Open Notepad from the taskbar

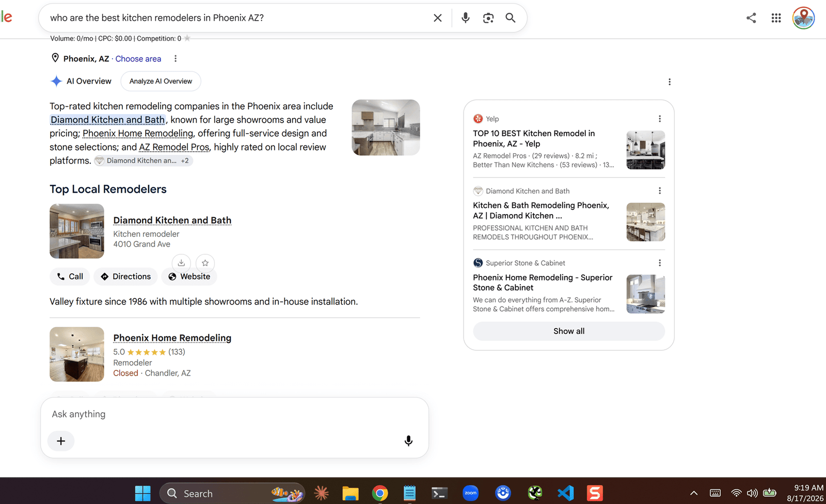point(409,494)
